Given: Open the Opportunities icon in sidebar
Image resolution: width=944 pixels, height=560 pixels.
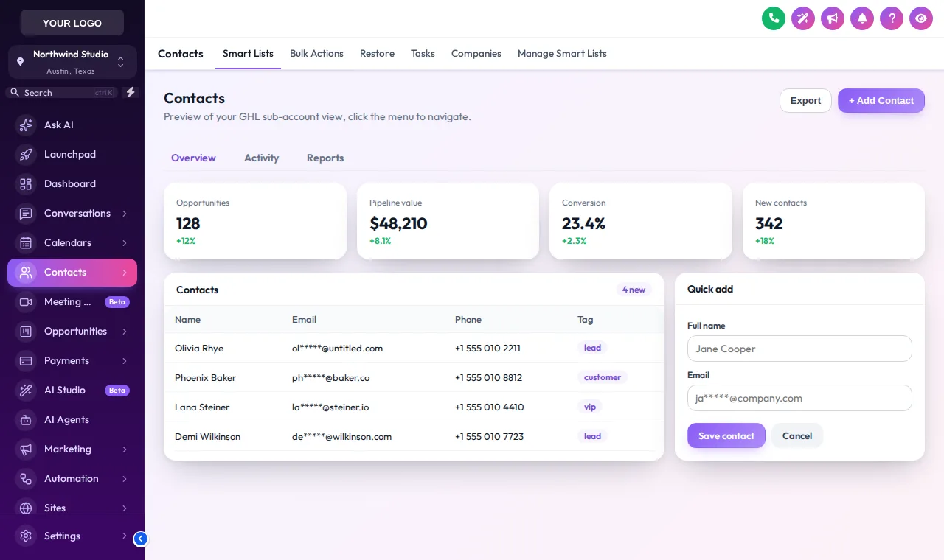Looking at the screenshot, I should [x=26, y=332].
